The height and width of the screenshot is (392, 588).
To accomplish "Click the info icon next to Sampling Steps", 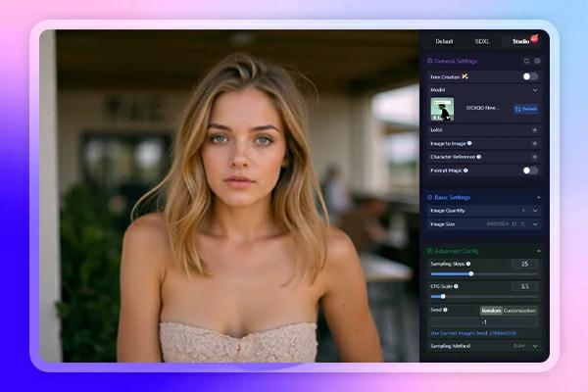I will click(468, 264).
